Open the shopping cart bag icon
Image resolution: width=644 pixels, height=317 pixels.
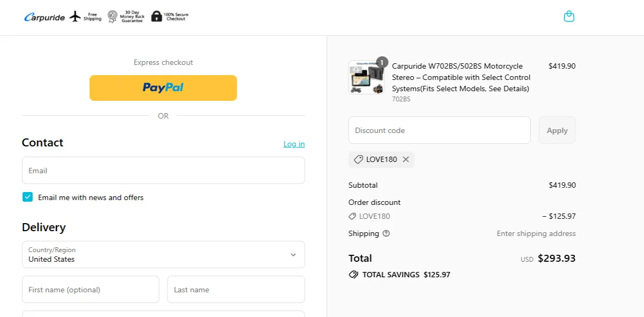tap(569, 16)
